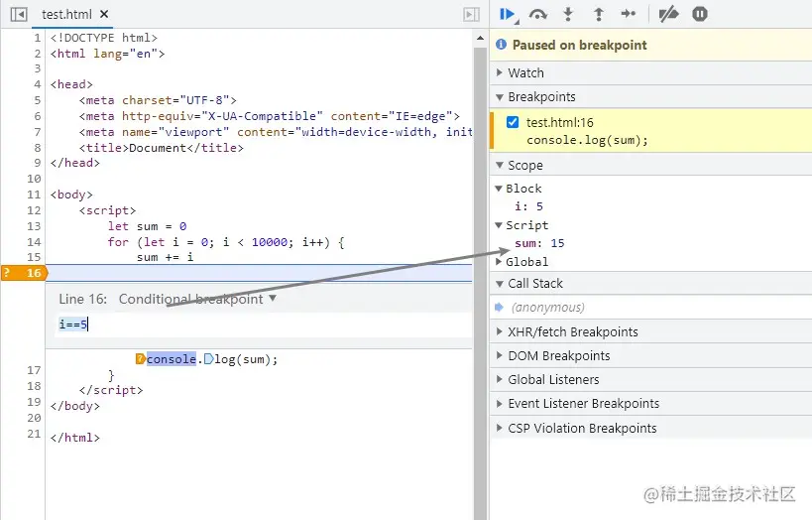
Task: Uncheck the test.html:16 breakpoint
Action: [x=513, y=122]
